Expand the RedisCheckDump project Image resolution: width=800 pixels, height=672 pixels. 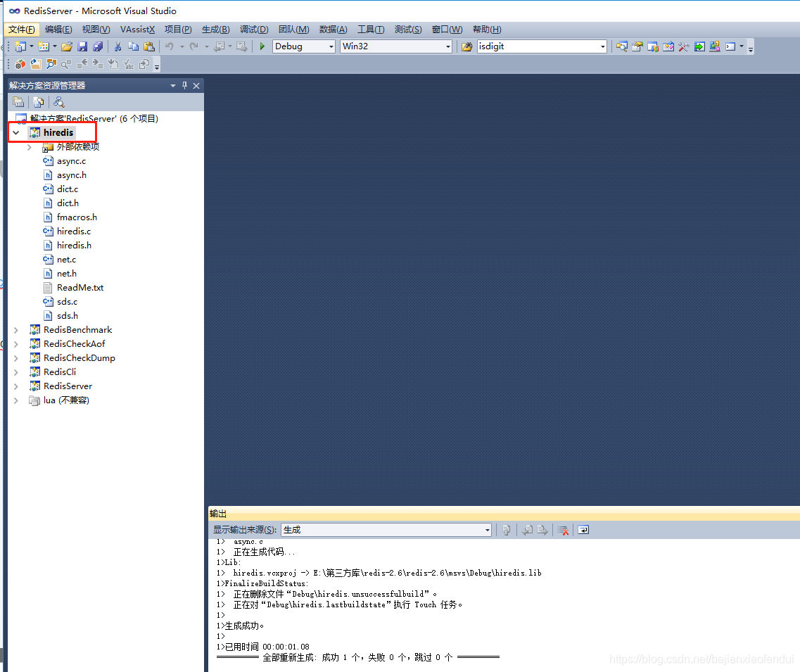tap(16, 358)
